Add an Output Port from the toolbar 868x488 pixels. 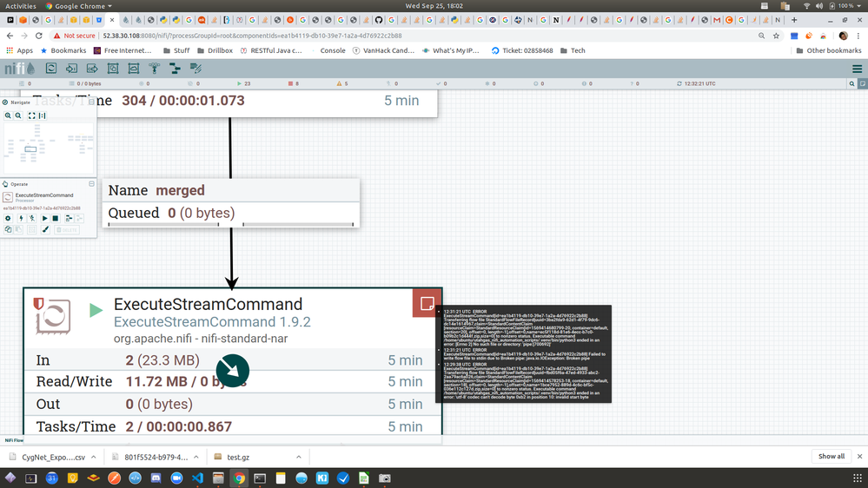92,68
